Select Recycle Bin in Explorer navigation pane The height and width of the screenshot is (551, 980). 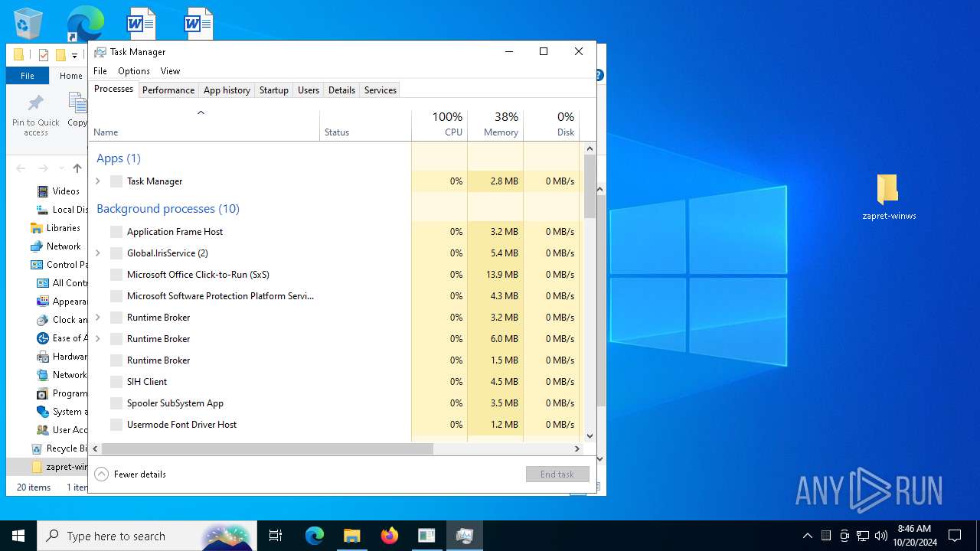tap(60, 448)
